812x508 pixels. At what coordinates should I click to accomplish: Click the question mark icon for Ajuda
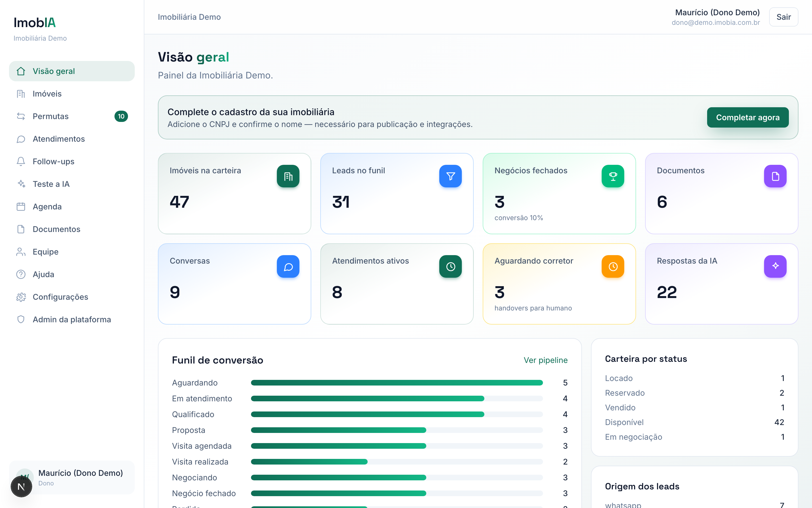pyautogui.click(x=21, y=274)
